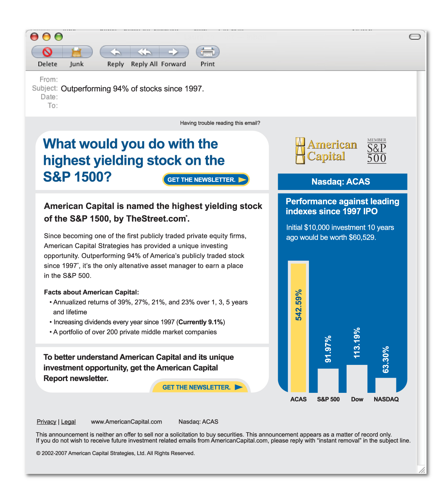
Task: Click the window resize grip corner
Action: point(422,470)
